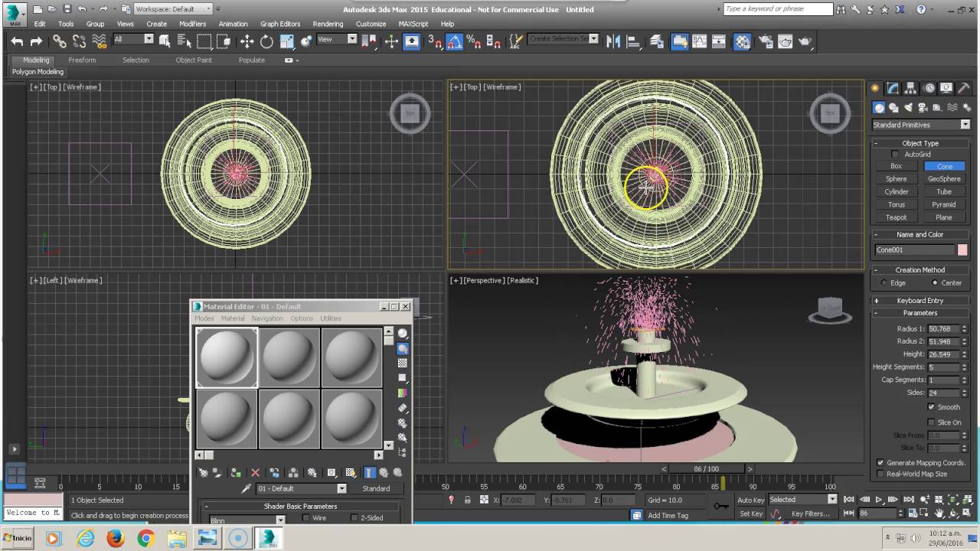The height and width of the screenshot is (551, 980).
Task: Switch to Object Paint ribbon tab
Action: (194, 60)
